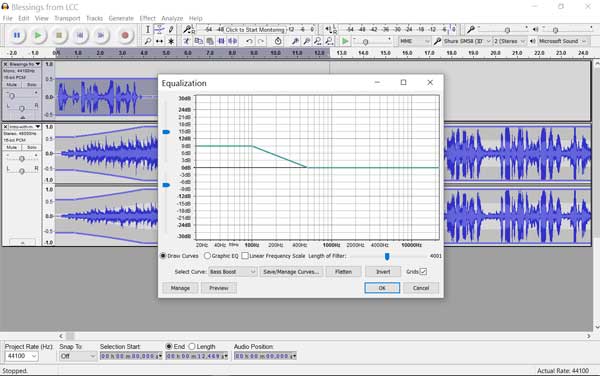Click the Undo arrow icon

pos(249,41)
